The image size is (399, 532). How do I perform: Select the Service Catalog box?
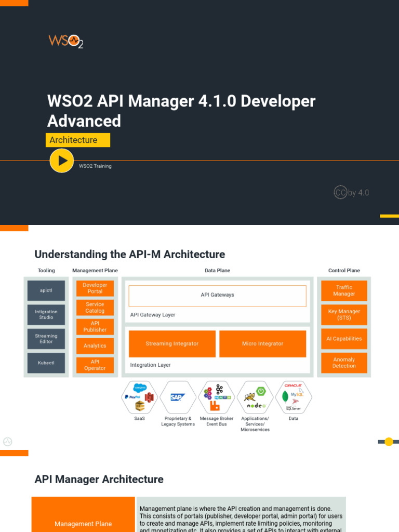tap(95, 308)
